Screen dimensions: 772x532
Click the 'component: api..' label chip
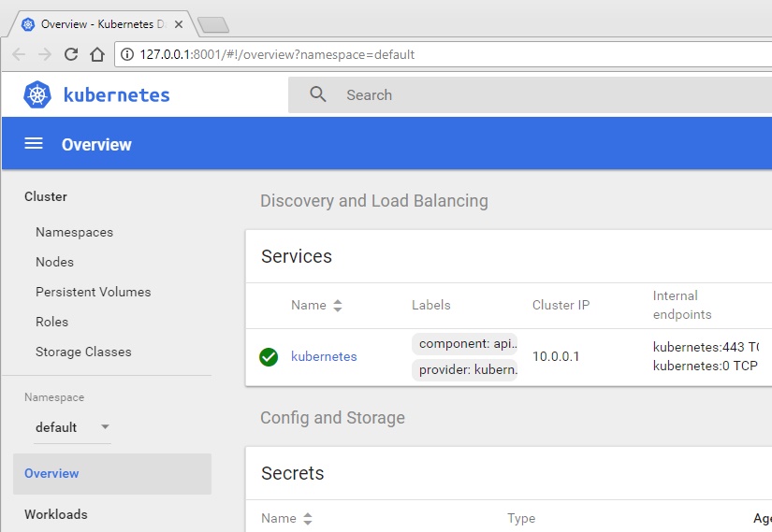point(464,343)
